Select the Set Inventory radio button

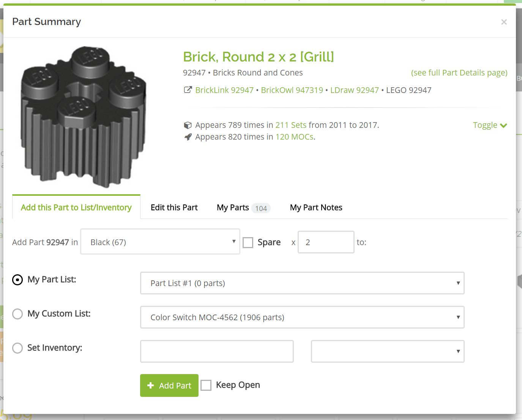[17, 348]
